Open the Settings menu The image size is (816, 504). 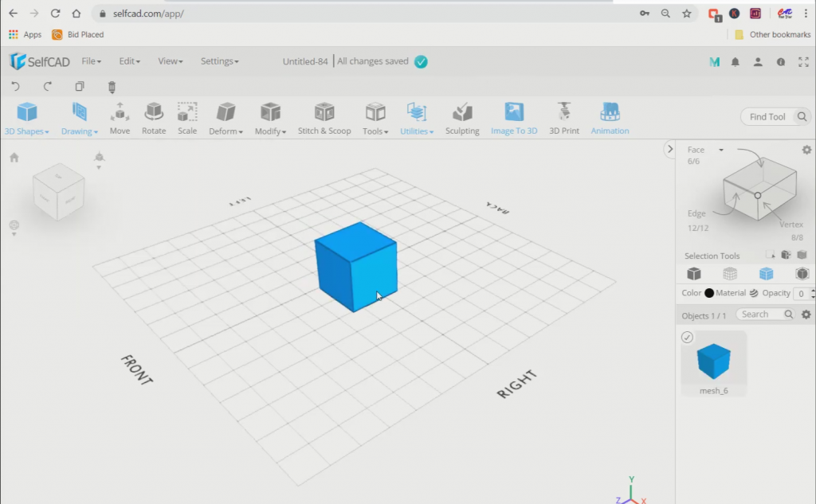(x=219, y=61)
